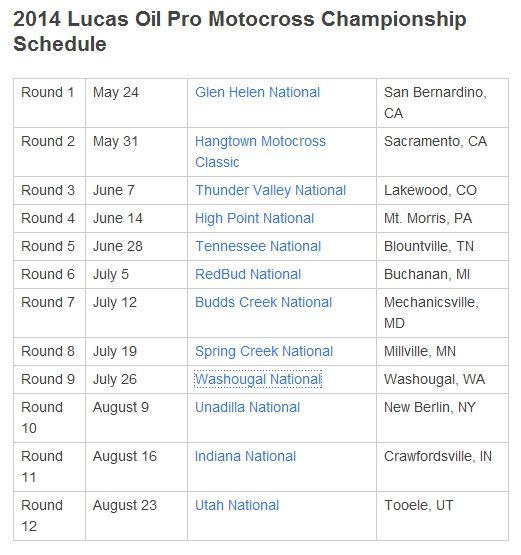The image size is (521, 555).
Task: Follow the Unadilla National link
Action: 247,407
